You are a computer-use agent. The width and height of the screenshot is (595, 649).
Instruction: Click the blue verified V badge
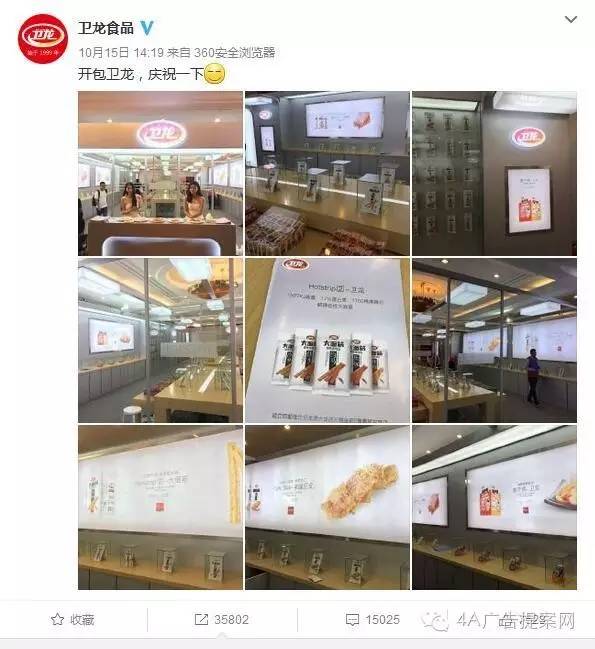click(146, 28)
